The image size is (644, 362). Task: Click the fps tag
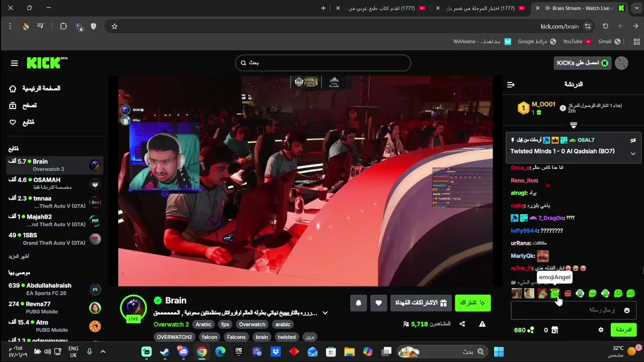pos(225,324)
